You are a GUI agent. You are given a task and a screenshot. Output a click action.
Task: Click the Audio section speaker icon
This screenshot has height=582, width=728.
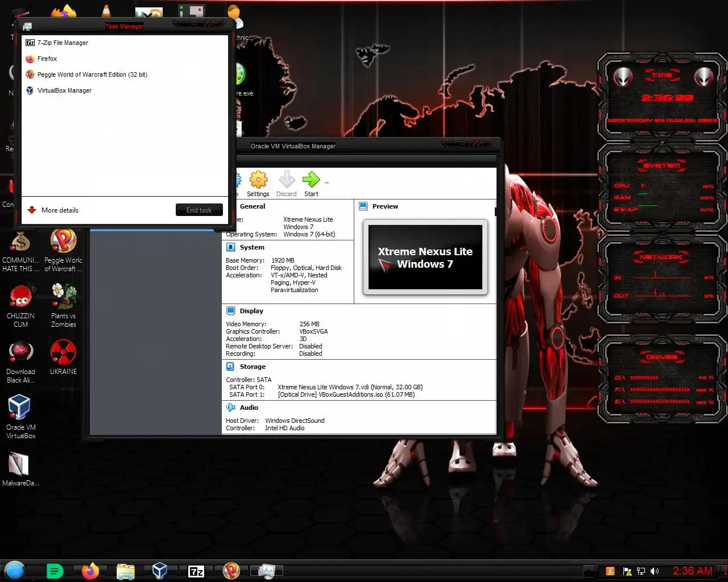[x=230, y=408]
